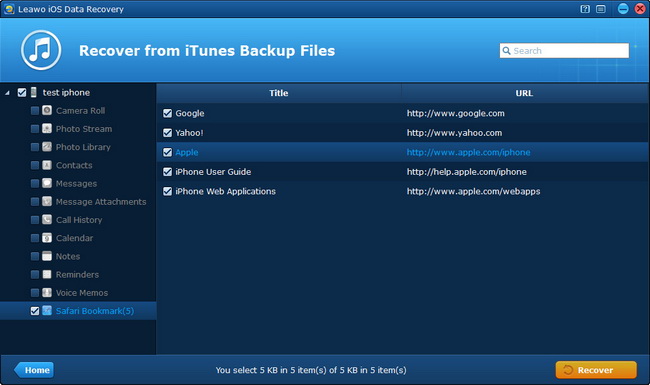Viewport: 650px width, 385px height.
Task: Collapse the test iphone tree node
Action: click(7, 93)
